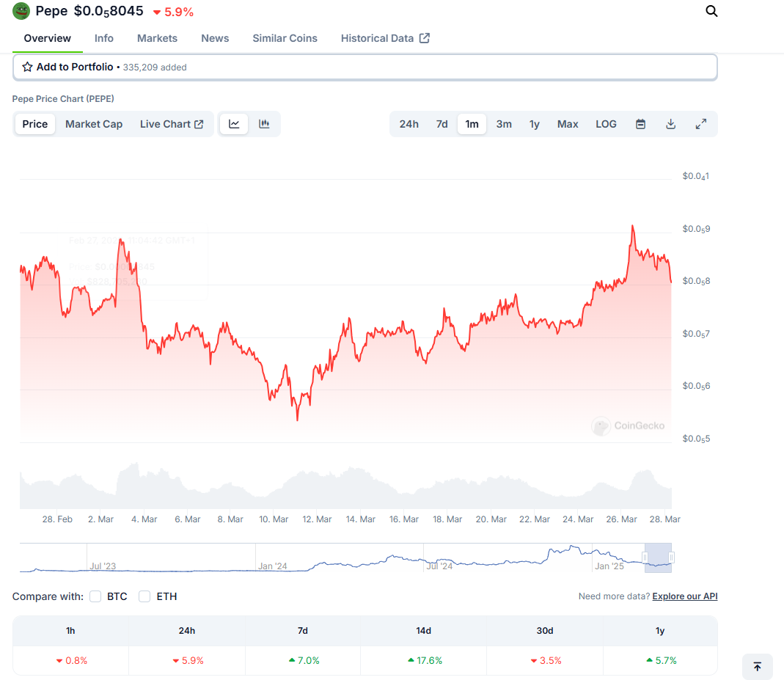Select the 7d time range
The image size is (784, 680).
442,124
